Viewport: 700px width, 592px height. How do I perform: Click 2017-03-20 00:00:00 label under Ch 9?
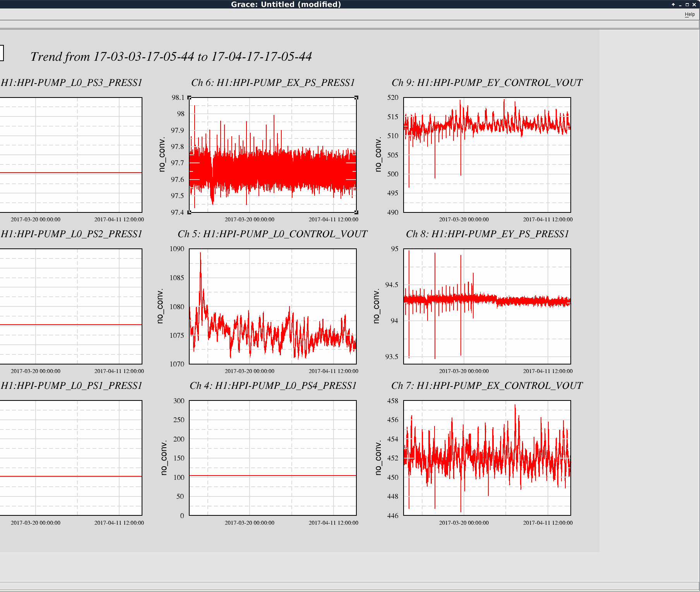click(464, 219)
